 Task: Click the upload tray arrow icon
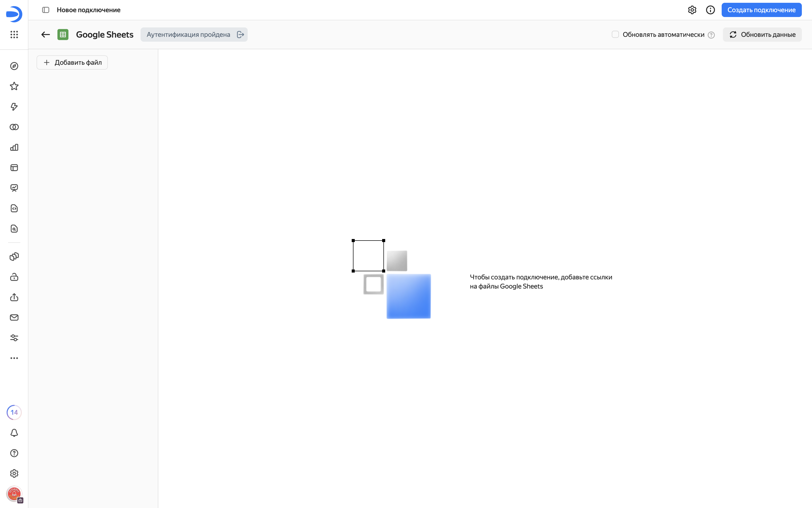[x=14, y=297]
